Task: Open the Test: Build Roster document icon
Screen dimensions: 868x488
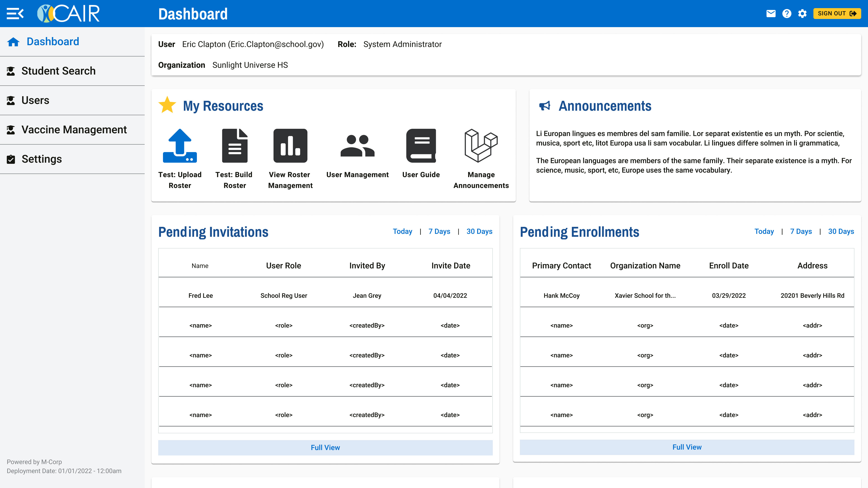Action: point(235,146)
